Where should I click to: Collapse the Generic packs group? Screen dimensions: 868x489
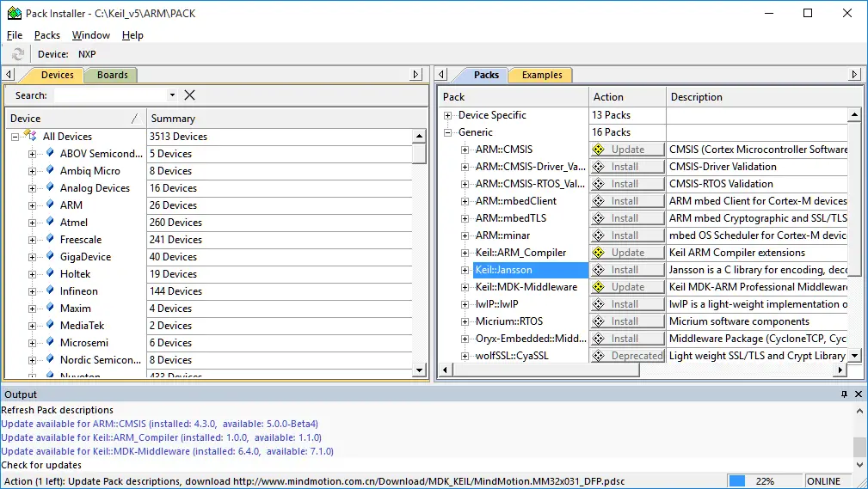(x=447, y=132)
